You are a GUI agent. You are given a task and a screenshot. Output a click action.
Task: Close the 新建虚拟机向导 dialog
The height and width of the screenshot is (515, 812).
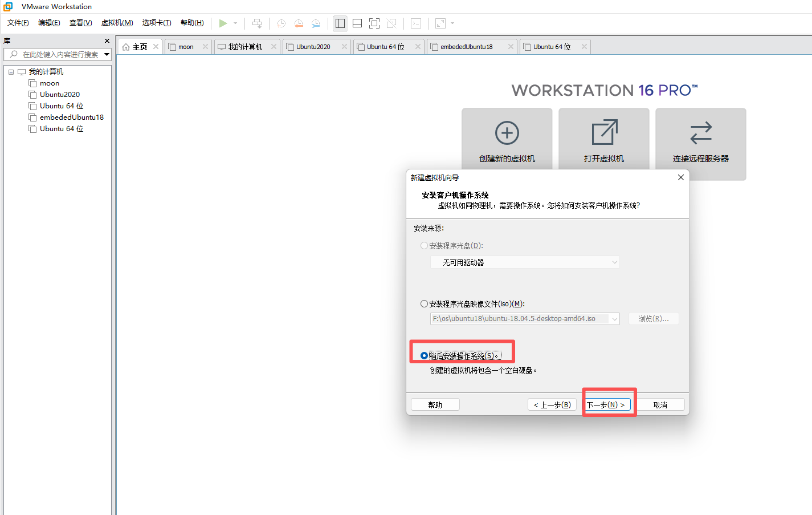[680, 177]
